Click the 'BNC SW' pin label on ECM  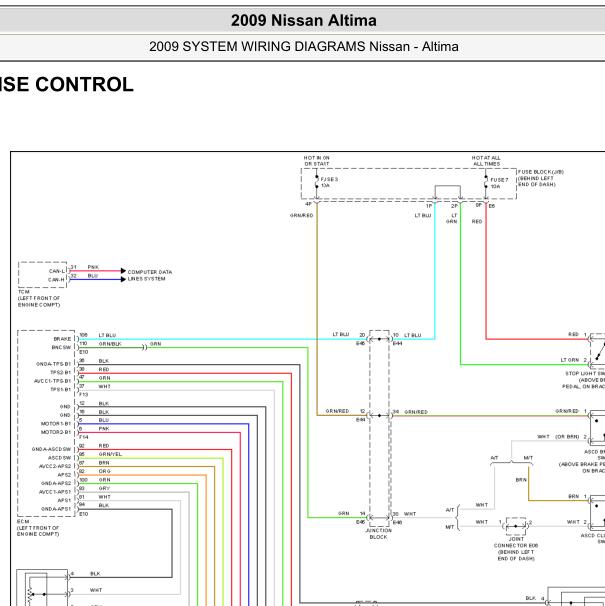point(61,347)
